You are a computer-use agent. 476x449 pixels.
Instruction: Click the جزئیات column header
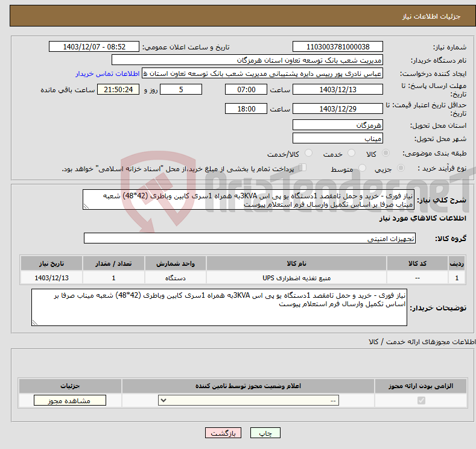tap(70, 386)
